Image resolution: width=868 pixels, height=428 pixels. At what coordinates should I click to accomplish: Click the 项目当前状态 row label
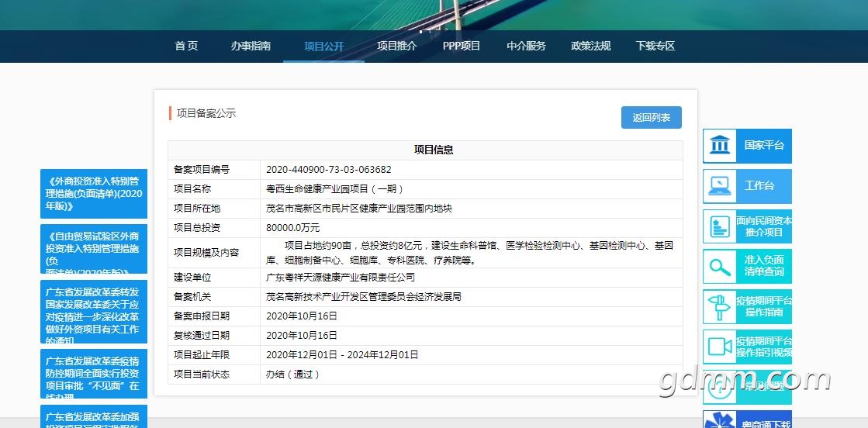point(202,374)
